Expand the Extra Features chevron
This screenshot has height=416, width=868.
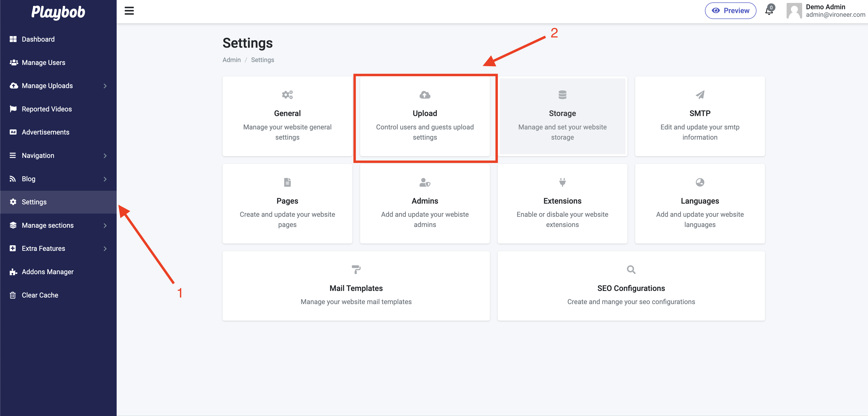coord(105,249)
